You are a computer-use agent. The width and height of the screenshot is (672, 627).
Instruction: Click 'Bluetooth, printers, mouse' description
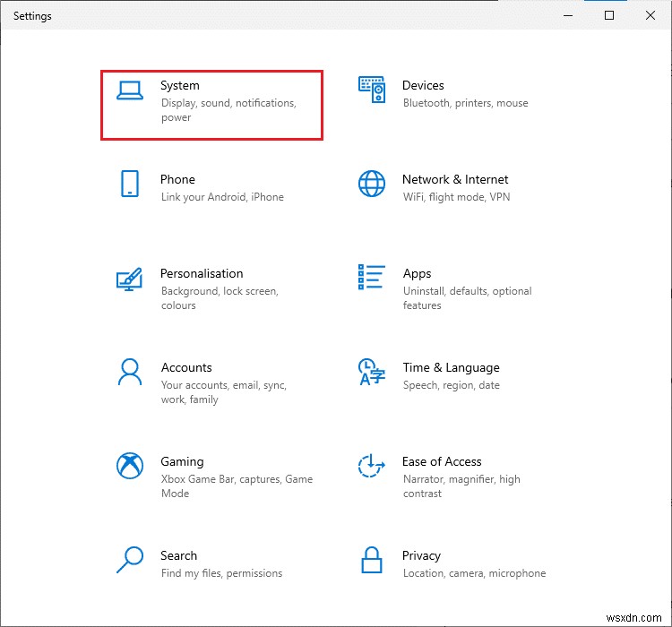[x=465, y=103]
